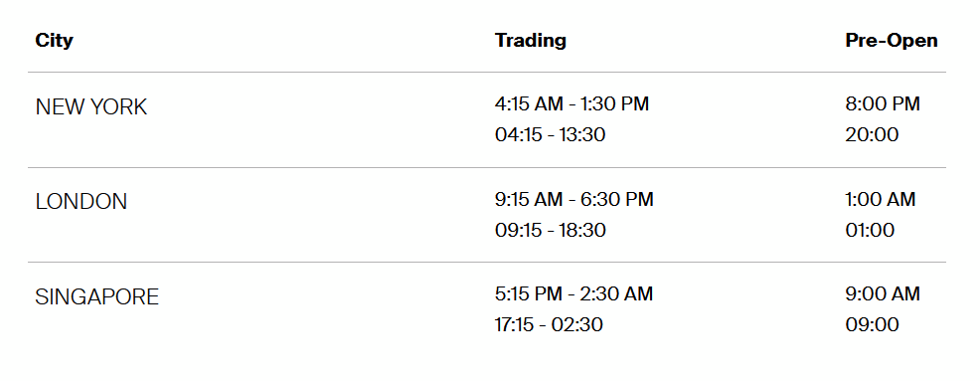Click the divider line below London row
Screen dimensions: 980x381
coord(487,263)
